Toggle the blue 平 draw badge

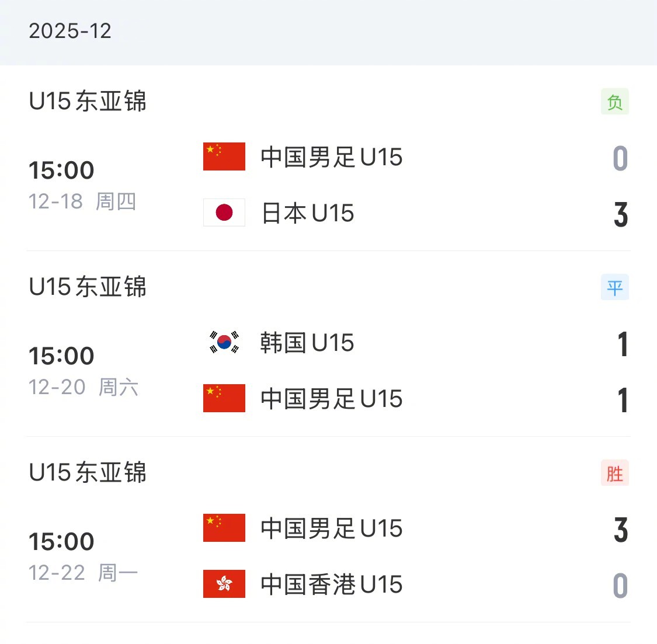(615, 287)
